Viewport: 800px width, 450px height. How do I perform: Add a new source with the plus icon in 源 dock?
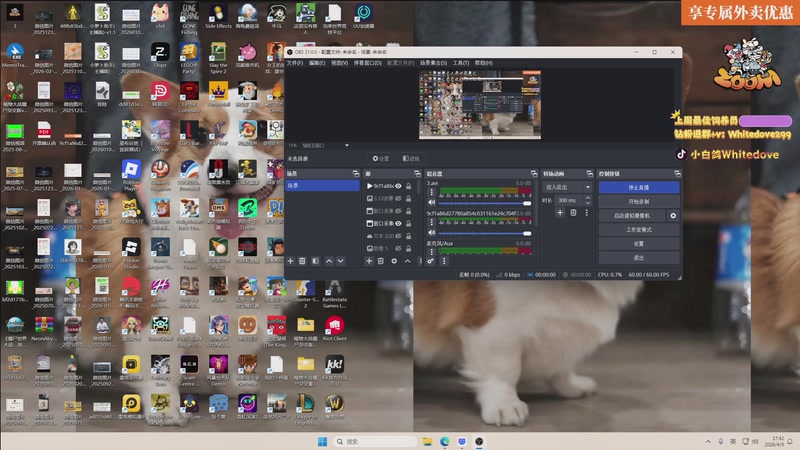pyautogui.click(x=369, y=261)
